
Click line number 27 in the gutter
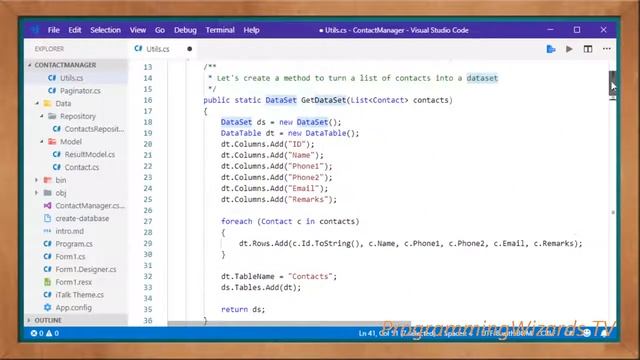[x=148, y=222]
